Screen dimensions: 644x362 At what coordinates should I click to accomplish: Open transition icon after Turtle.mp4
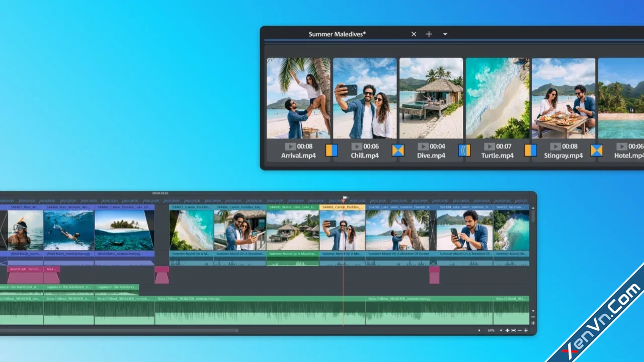pyautogui.click(x=531, y=150)
